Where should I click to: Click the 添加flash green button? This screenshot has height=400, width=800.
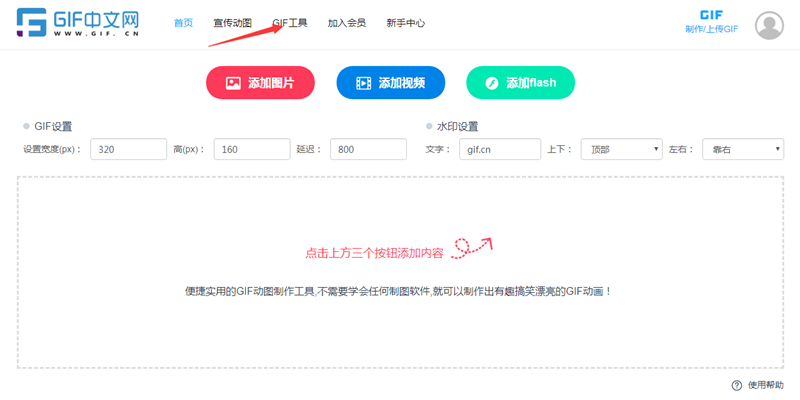pyautogui.click(x=520, y=83)
